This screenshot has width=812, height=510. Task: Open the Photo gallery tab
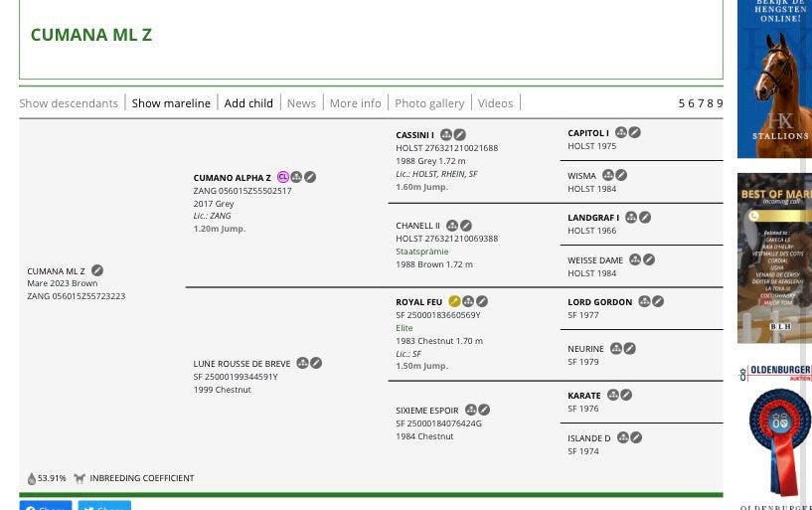429,103
